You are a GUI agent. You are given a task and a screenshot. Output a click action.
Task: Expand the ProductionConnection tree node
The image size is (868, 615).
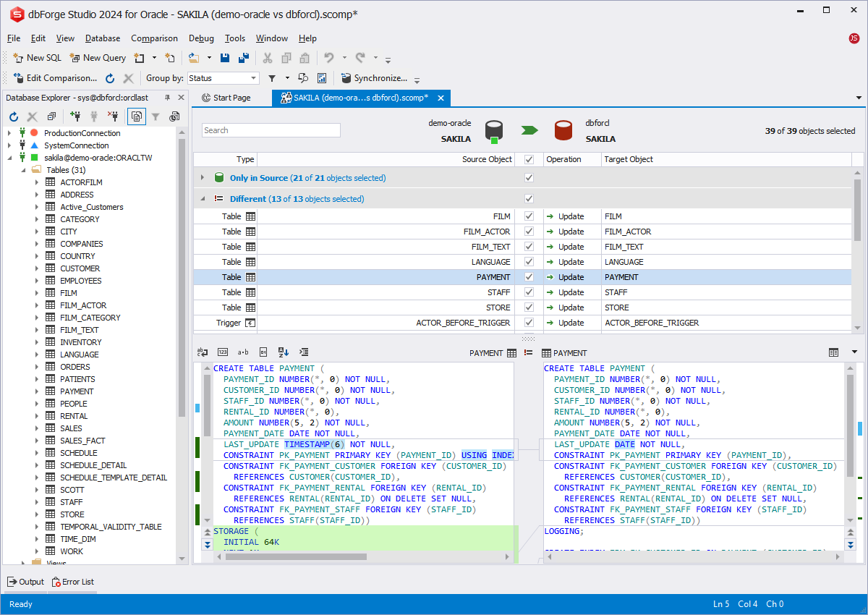9,133
